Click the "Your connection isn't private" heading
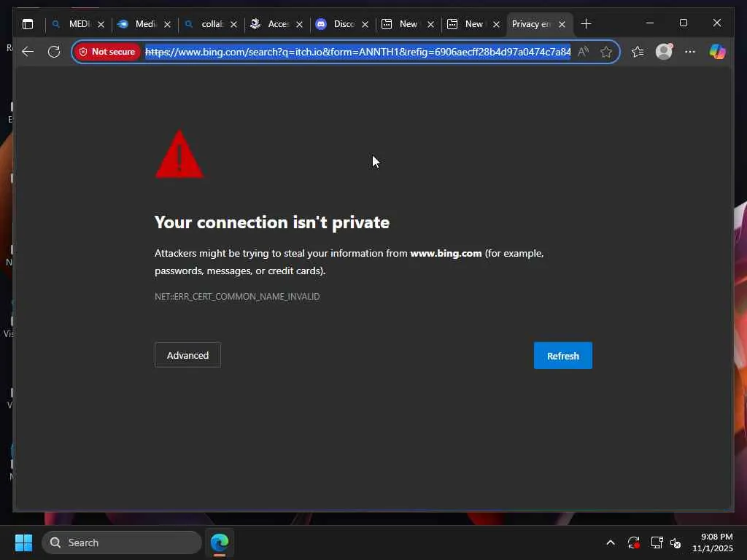The width and height of the screenshot is (747, 560). (x=272, y=222)
